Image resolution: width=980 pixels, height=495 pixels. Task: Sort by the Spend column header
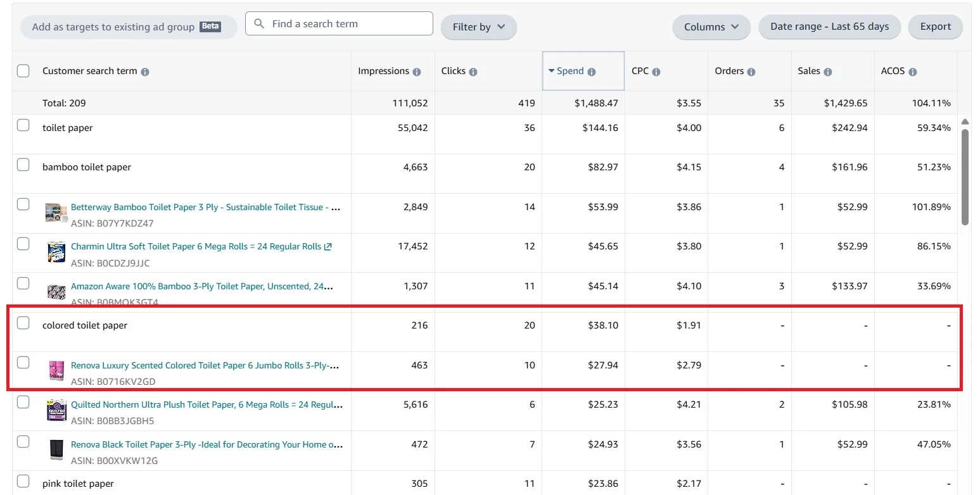click(570, 71)
